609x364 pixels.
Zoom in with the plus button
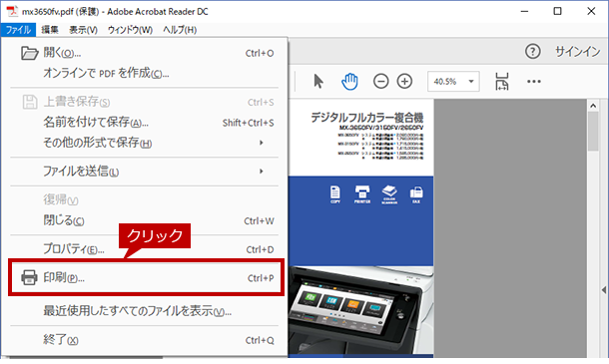[404, 82]
